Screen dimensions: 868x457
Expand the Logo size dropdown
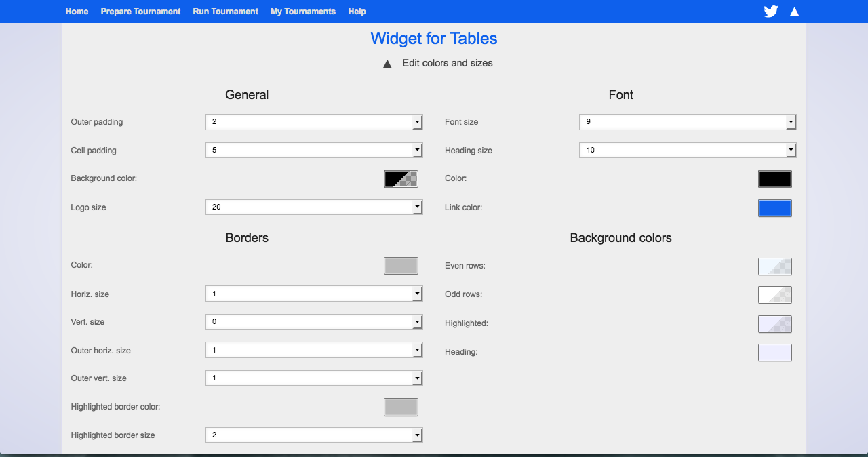(314, 207)
